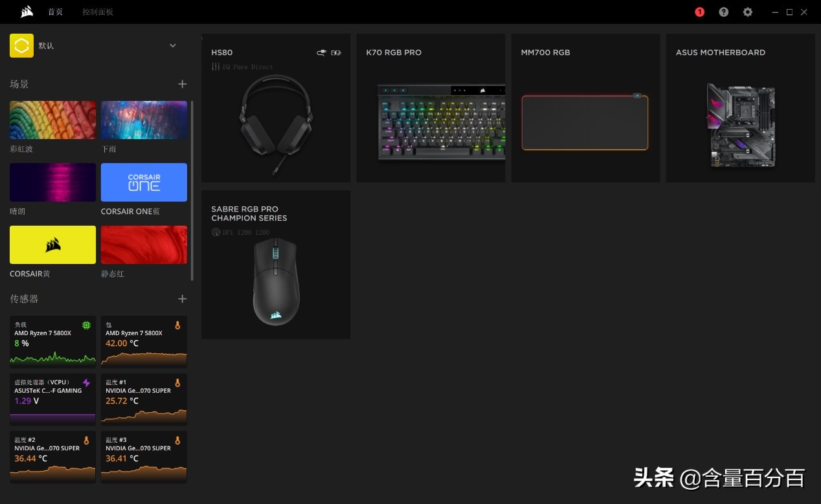
Task: Click the 'EQ Pure Direct' label
Action: 248,67
